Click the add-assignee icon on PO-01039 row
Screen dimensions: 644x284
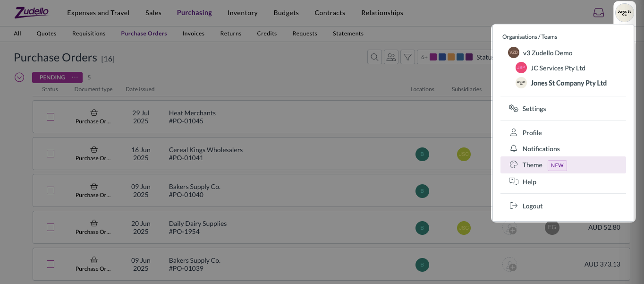coord(509,264)
